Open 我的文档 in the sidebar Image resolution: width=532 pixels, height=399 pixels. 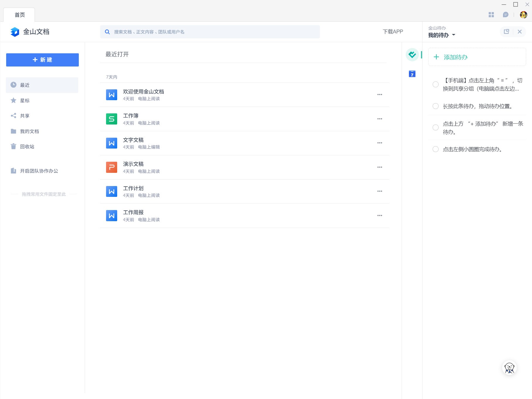42,131
